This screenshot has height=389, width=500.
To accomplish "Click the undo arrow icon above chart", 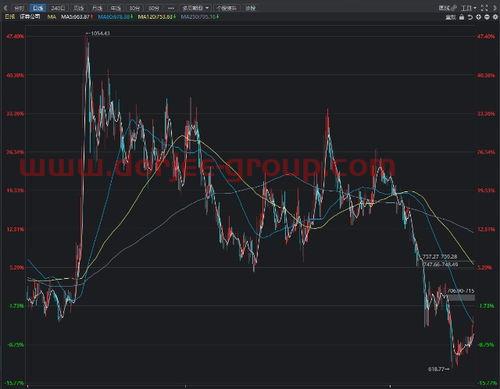I will (470, 17).
